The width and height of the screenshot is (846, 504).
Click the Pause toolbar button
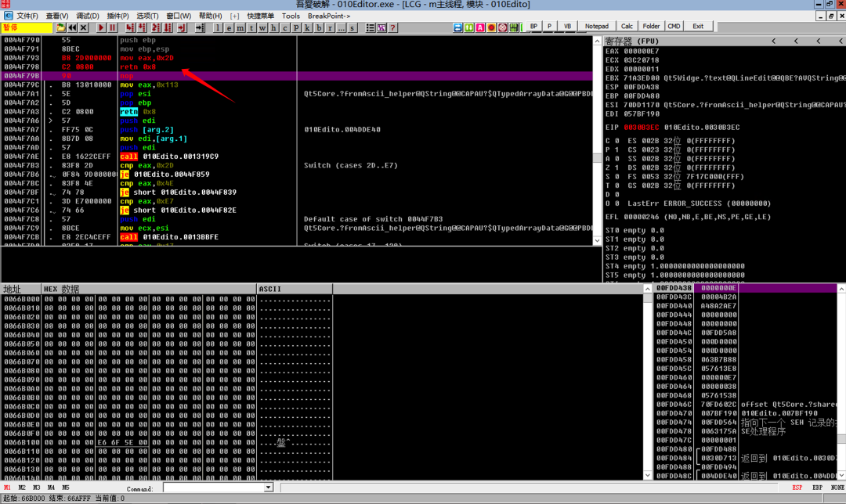[x=112, y=27]
